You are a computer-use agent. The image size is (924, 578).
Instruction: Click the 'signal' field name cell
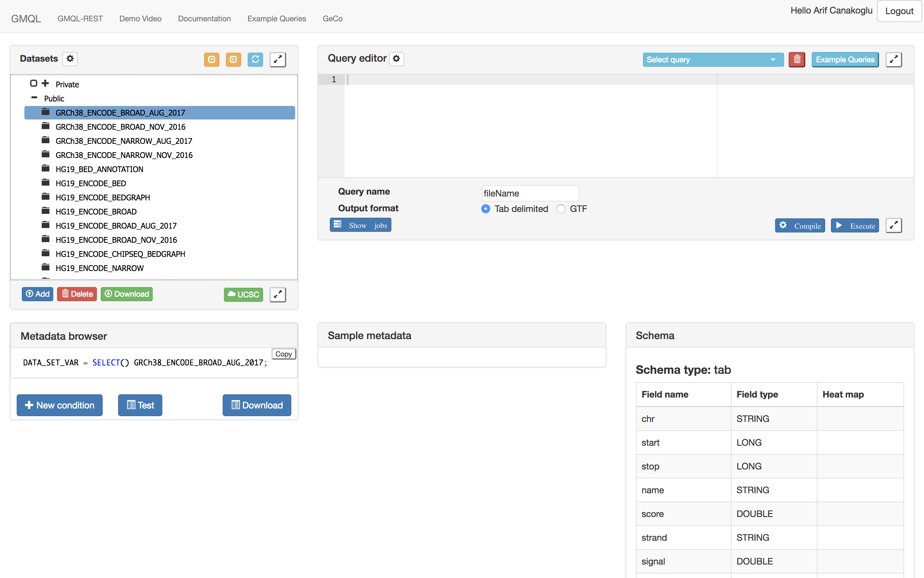pyautogui.click(x=683, y=561)
